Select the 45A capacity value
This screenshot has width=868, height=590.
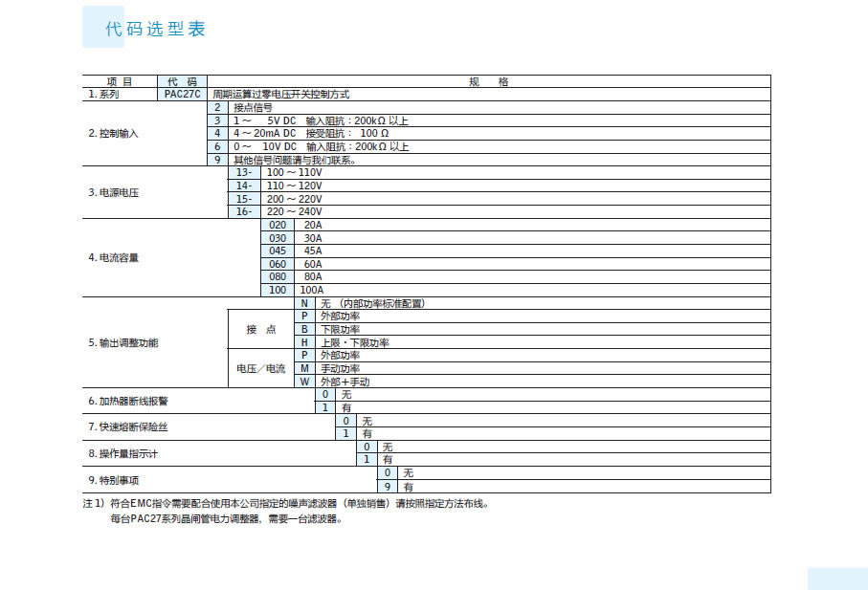click(313, 251)
